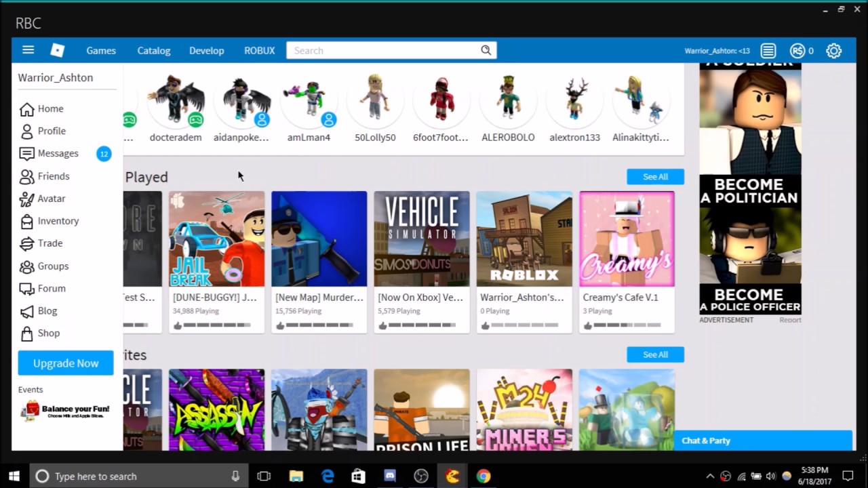This screenshot has width=868, height=488.
Task: Open the Windows Action Center
Action: pos(848,476)
